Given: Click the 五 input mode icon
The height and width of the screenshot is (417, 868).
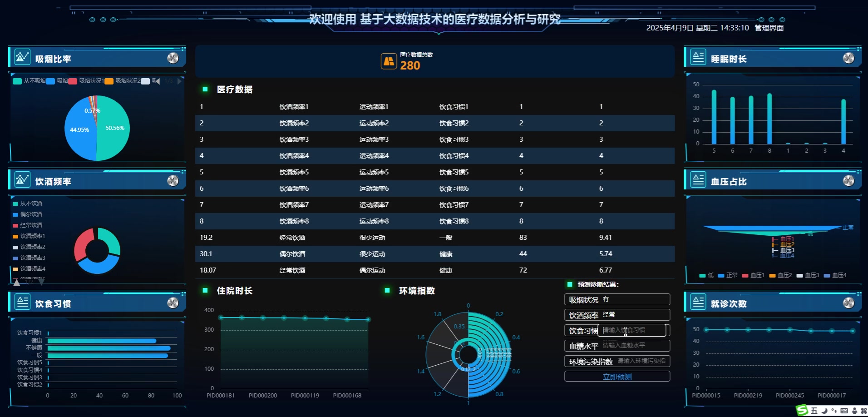Looking at the screenshot, I should tap(814, 411).
